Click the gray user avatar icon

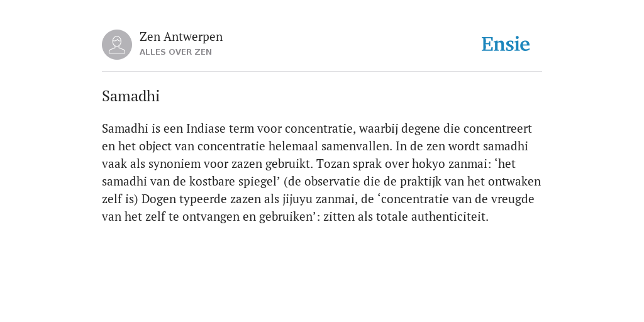pos(117,45)
